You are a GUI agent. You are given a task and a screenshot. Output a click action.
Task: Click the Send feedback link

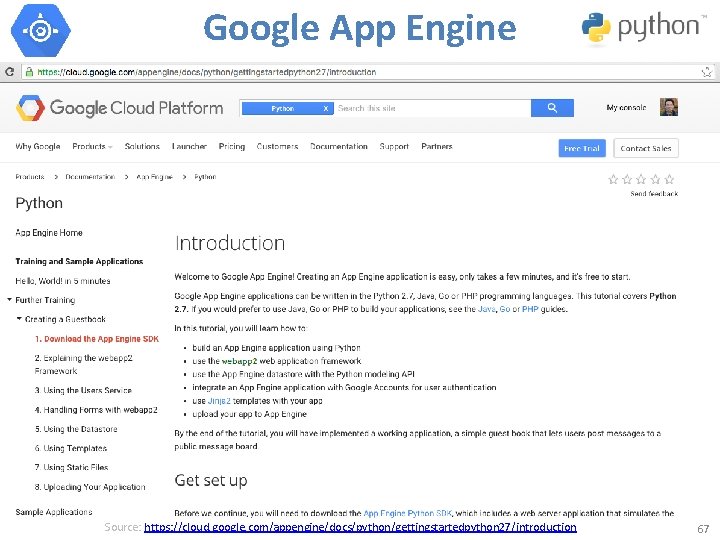(x=654, y=194)
